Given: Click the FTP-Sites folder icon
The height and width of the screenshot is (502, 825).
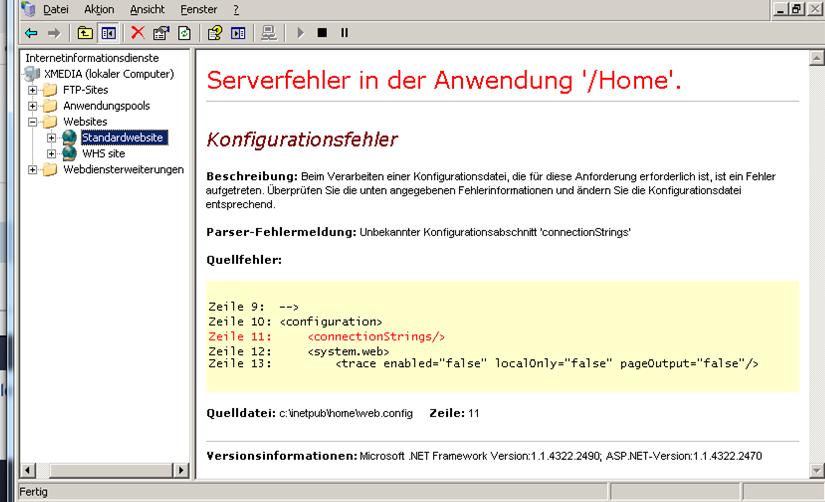Looking at the screenshot, I should click(x=50, y=90).
